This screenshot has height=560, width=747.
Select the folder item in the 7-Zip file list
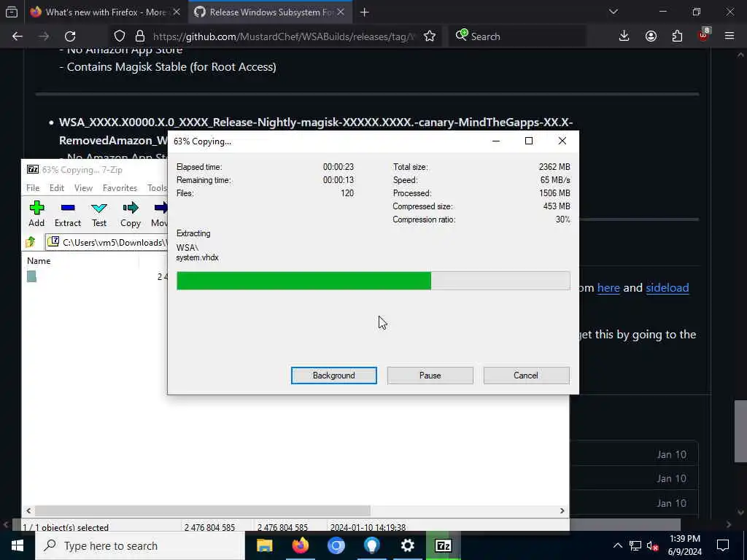click(31, 276)
